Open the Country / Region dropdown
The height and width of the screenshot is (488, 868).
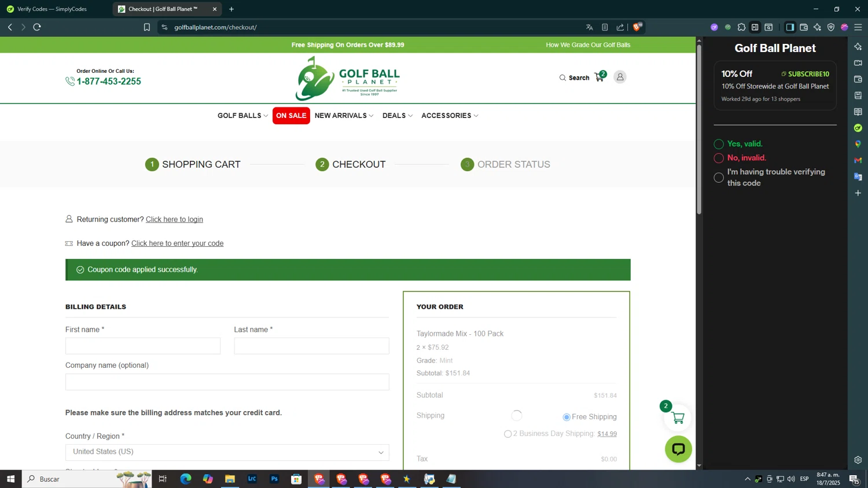tap(227, 452)
